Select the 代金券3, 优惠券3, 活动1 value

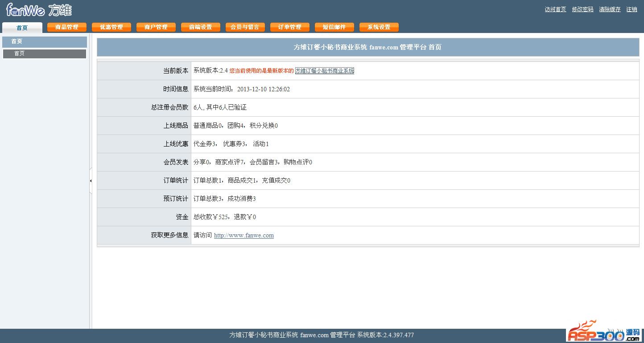click(x=231, y=144)
